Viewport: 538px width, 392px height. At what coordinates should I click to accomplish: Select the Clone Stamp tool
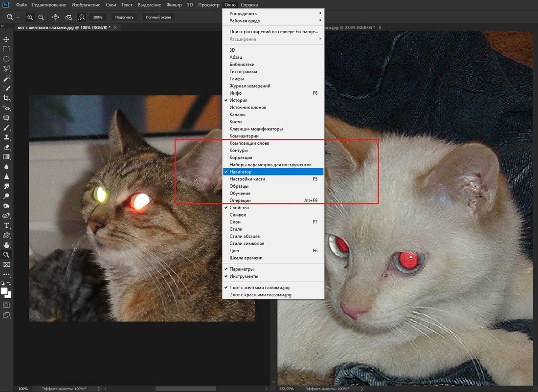tap(6, 137)
